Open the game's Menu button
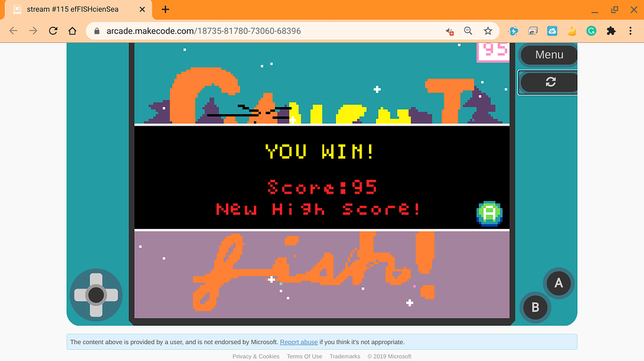Image resolution: width=644 pixels, height=361 pixels. pyautogui.click(x=548, y=55)
